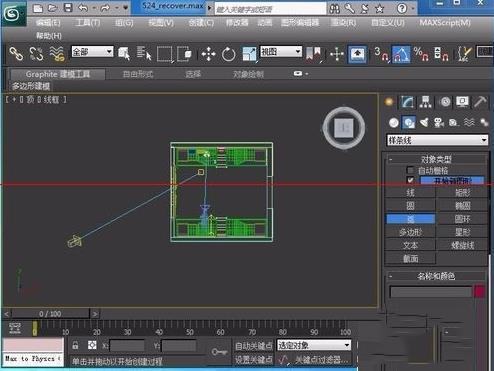This screenshot has height=371, width=494.
Task: Click the large key Set Keys icon
Action: point(219,352)
